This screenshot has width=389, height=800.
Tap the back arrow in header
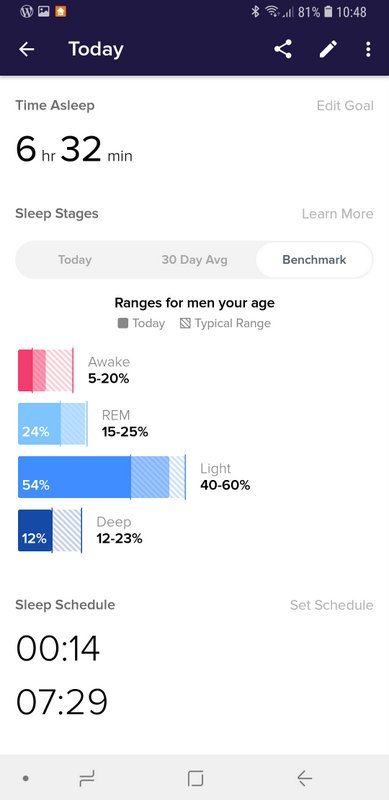tap(27, 49)
